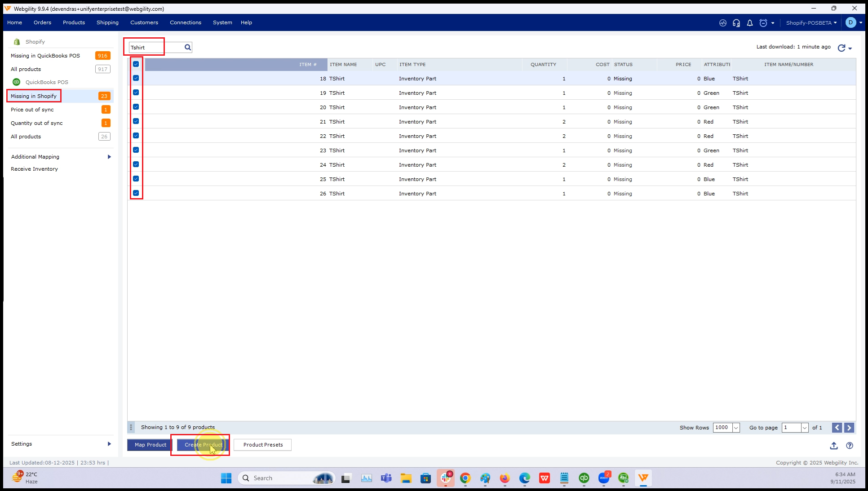
Task: Uncheck the checkbox for item 21
Action: [136, 121]
